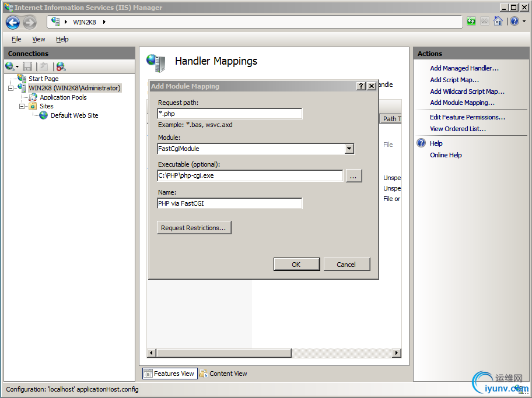The image size is (532, 398).
Task: Open Request Restrictions settings
Action: [194, 228]
